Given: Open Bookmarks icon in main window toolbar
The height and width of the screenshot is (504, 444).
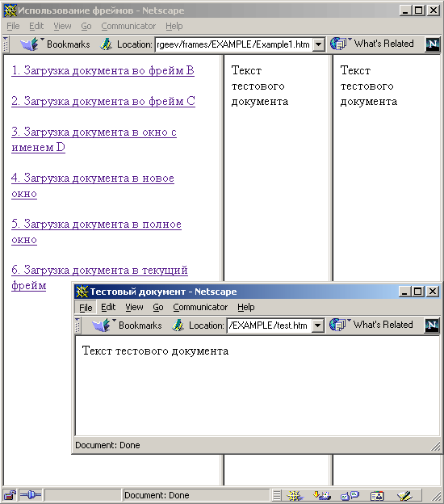Looking at the screenshot, I should coord(31,44).
